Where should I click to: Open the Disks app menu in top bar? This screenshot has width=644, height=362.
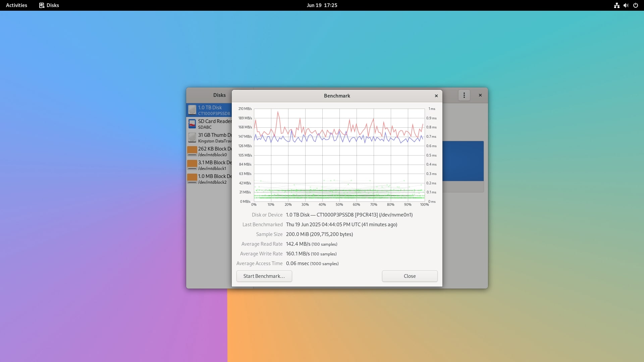[49, 5]
